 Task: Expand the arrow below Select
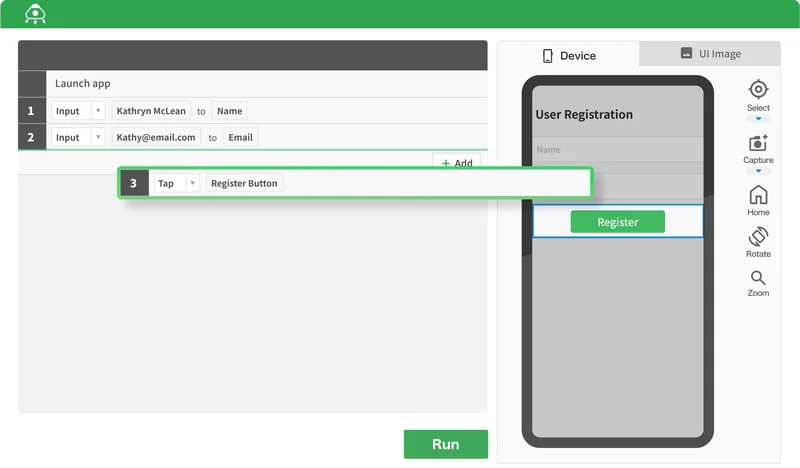pos(758,118)
